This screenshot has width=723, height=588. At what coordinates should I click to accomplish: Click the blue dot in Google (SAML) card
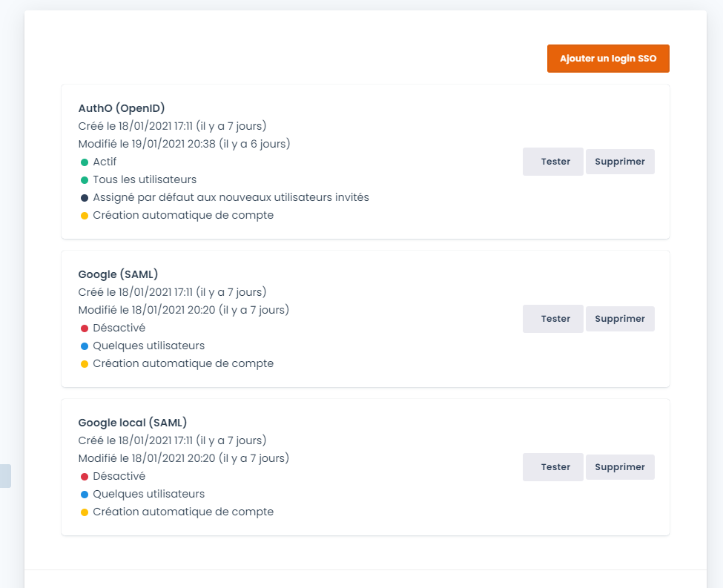click(x=85, y=346)
